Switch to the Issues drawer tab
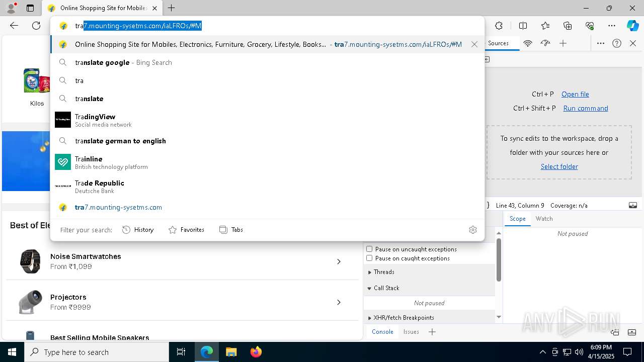 pos(411,332)
